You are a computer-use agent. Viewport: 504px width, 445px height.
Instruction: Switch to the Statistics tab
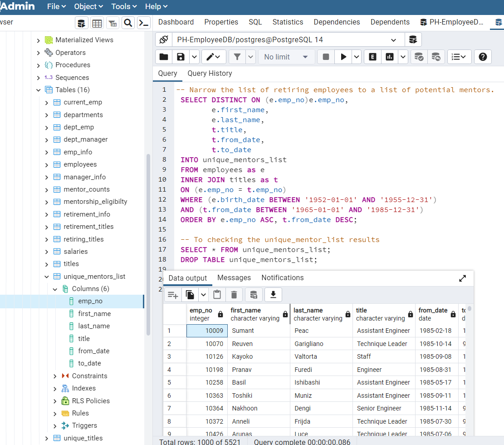pyautogui.click(x=288, y=22)
